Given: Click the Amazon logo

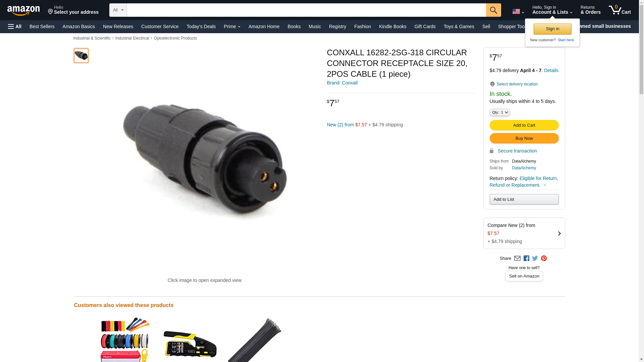Looking at the screenshot, I should [23, 10].
